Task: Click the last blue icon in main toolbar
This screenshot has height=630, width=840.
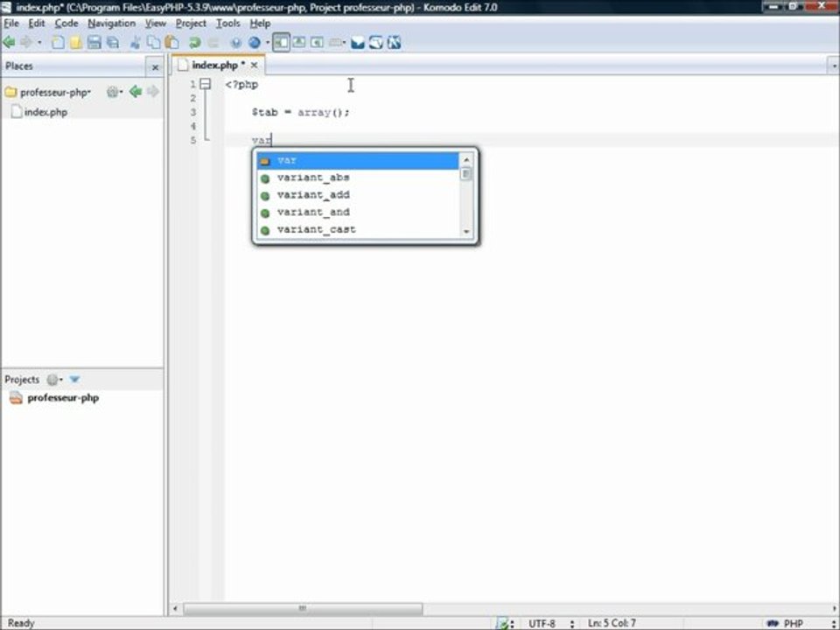Action: pyautogui.click(x=394, y=42)
